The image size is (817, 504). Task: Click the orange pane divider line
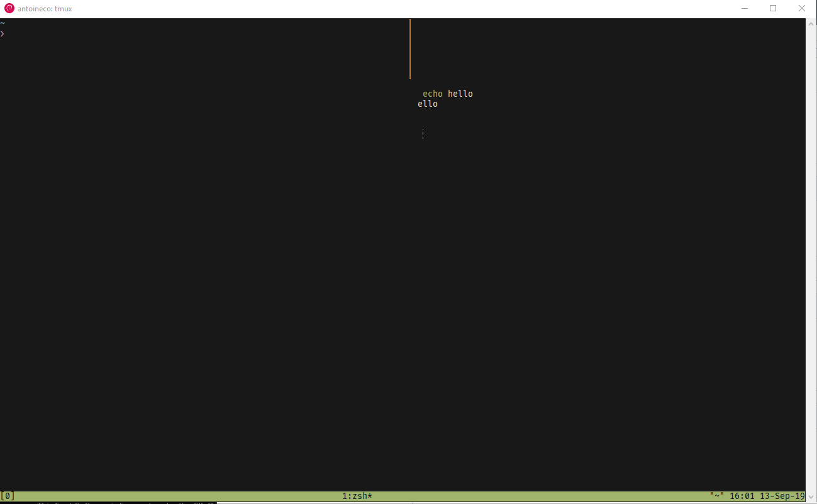click(410, 48)
